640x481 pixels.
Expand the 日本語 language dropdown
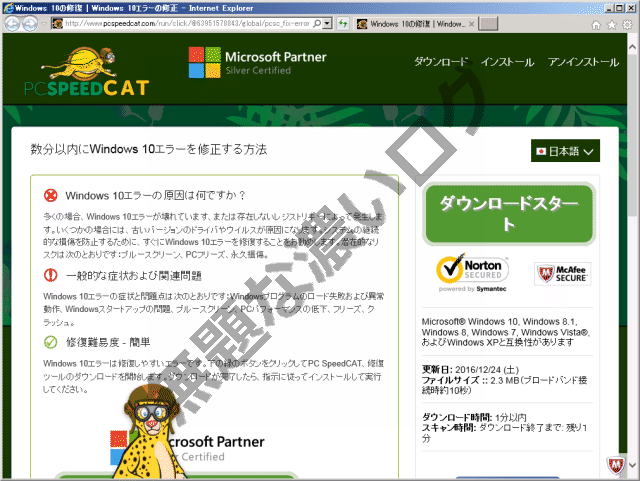(565, 151)
